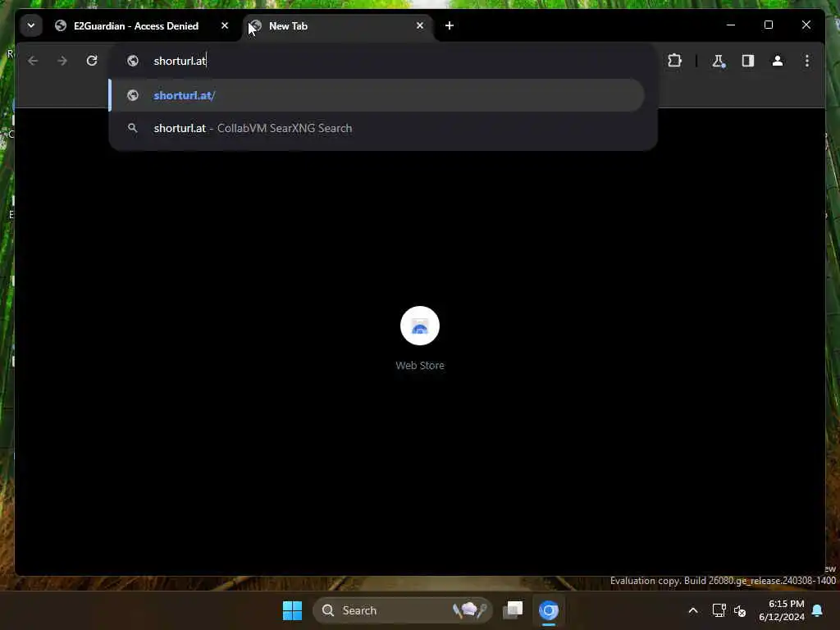
Task: Open notifications bell icon
Action: click(818, 610)
